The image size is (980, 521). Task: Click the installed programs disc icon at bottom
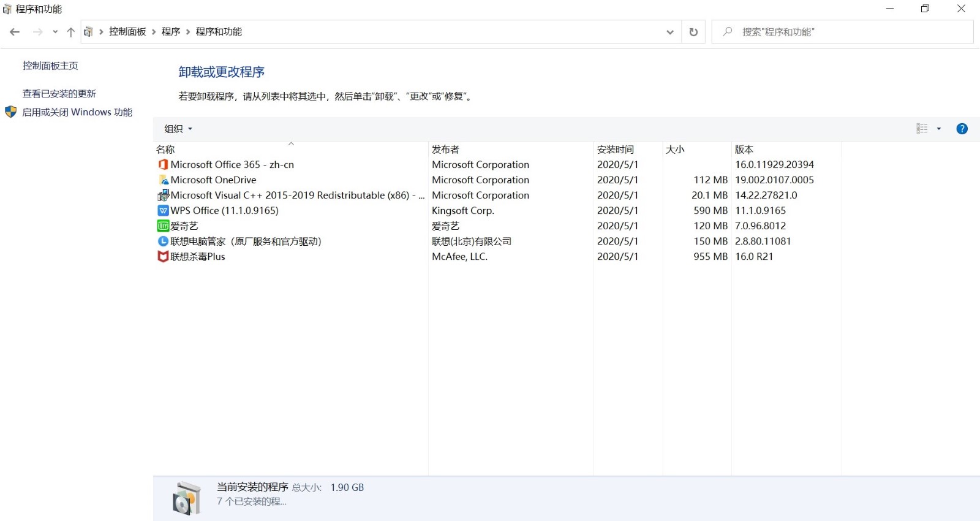(187, 498)
